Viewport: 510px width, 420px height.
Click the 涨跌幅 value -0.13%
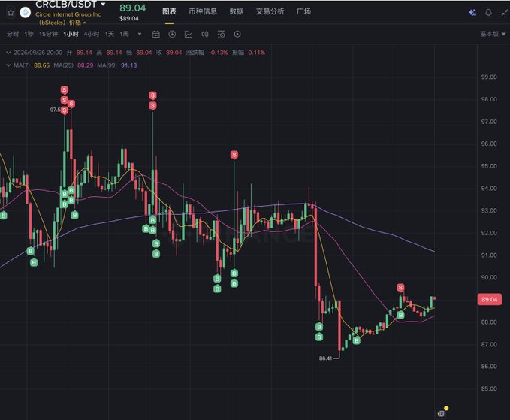click(x=218, y=53)
